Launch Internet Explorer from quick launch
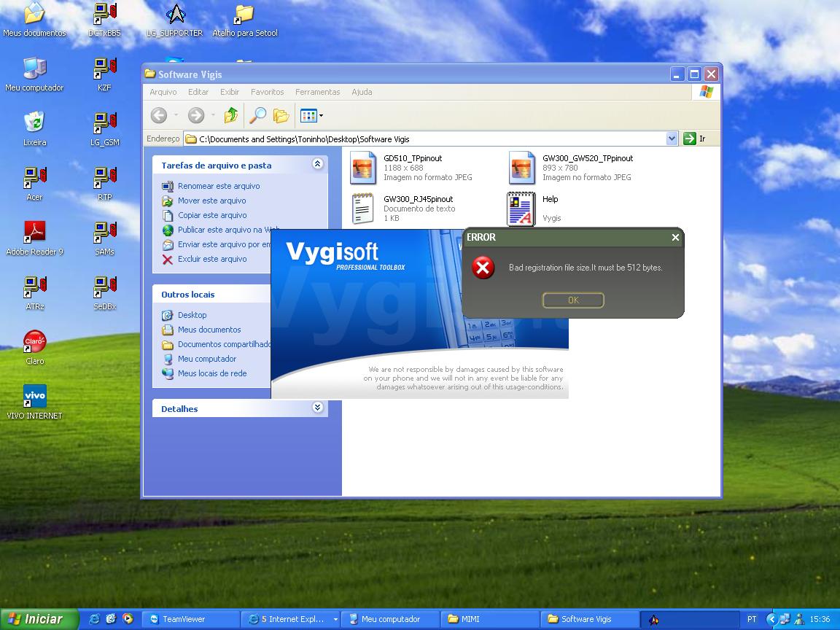 (x=94, y=619)
